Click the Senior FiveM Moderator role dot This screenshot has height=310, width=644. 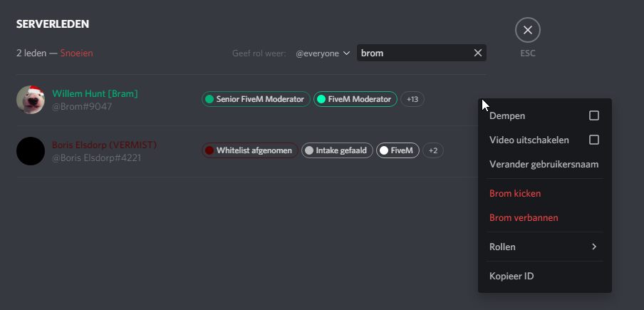click(209, 100)
